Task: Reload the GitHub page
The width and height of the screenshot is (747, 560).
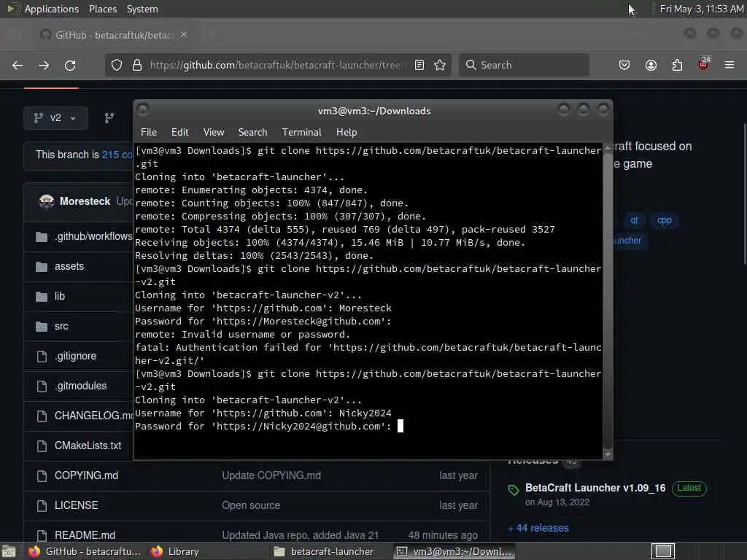Action: tap(70, 65)
